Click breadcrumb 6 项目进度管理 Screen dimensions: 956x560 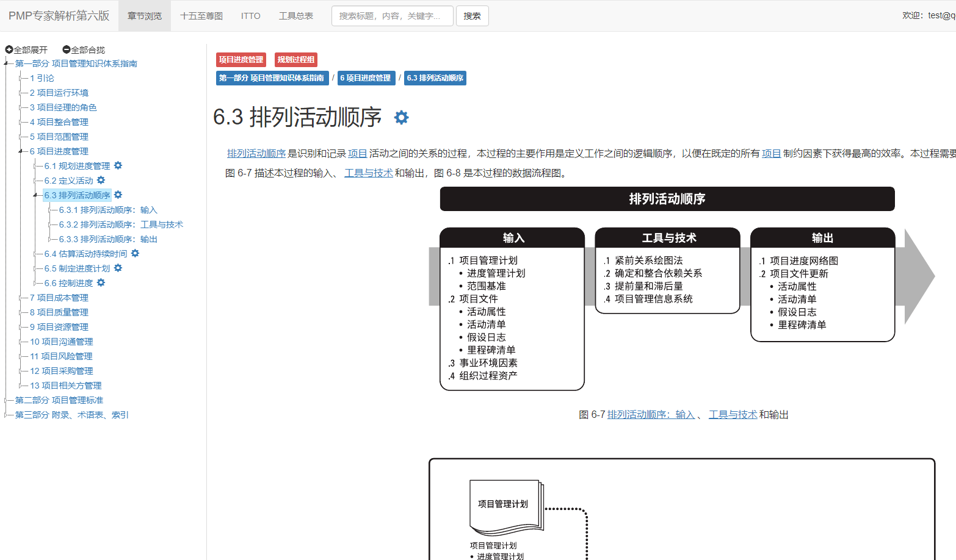coord(366,78)
